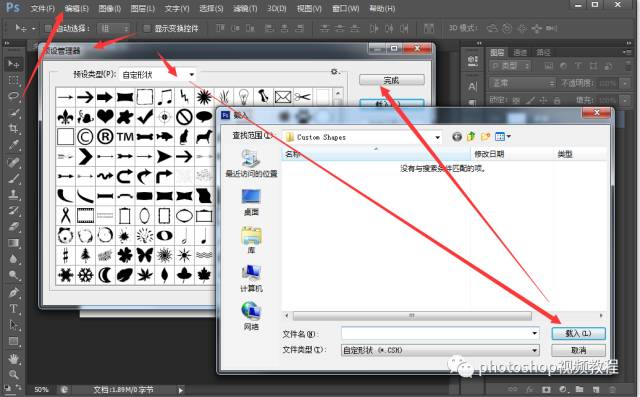Screen dimensions: 640x397
Task: Click the horizontal scrollbar in the Load file list
Action: click(412, 316)
